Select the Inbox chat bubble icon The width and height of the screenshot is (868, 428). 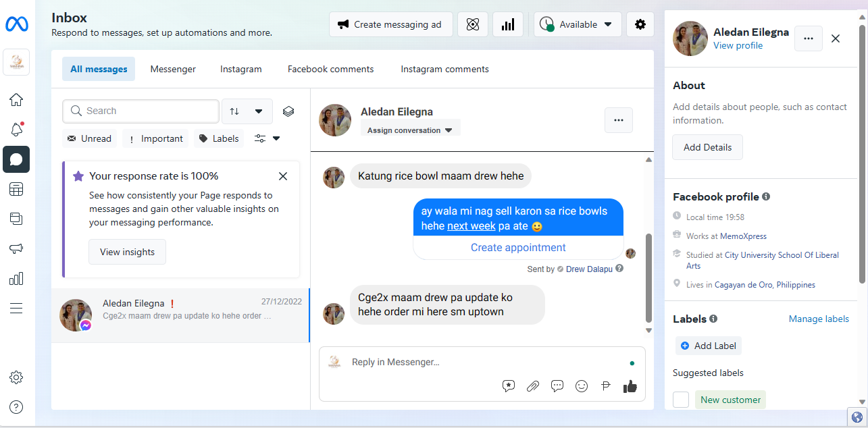[16, 159]
